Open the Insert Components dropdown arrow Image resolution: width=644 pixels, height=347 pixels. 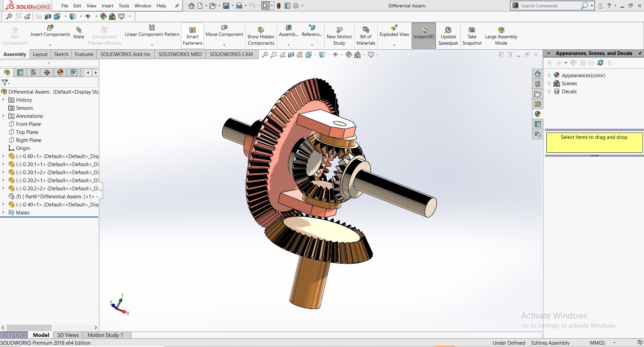[50, 45]
